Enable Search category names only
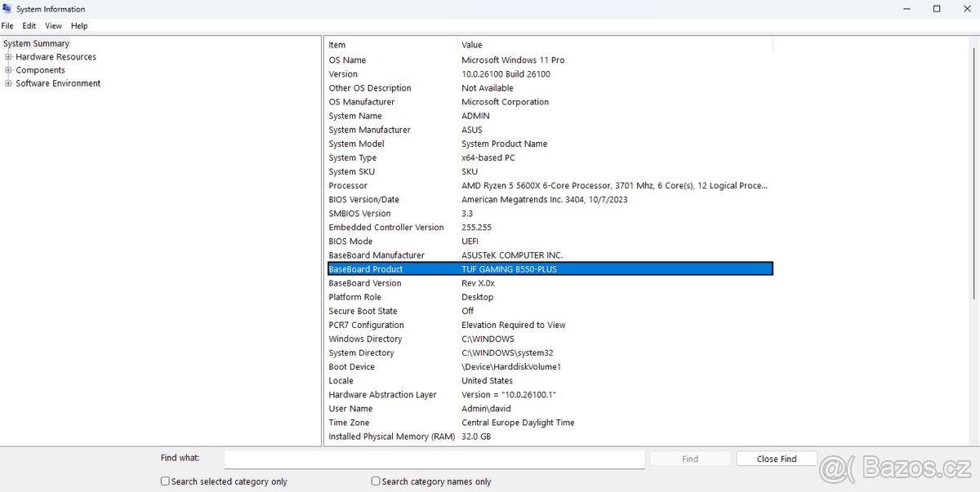Image resolution: width=980 pixels, height=492 pixels. (375, 481)
